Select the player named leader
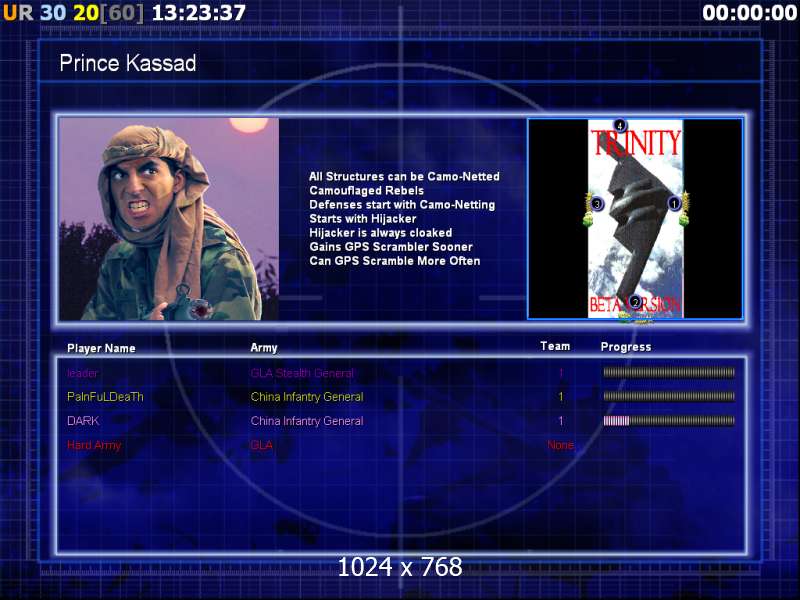800x600 pixels. tap(84, 373)
